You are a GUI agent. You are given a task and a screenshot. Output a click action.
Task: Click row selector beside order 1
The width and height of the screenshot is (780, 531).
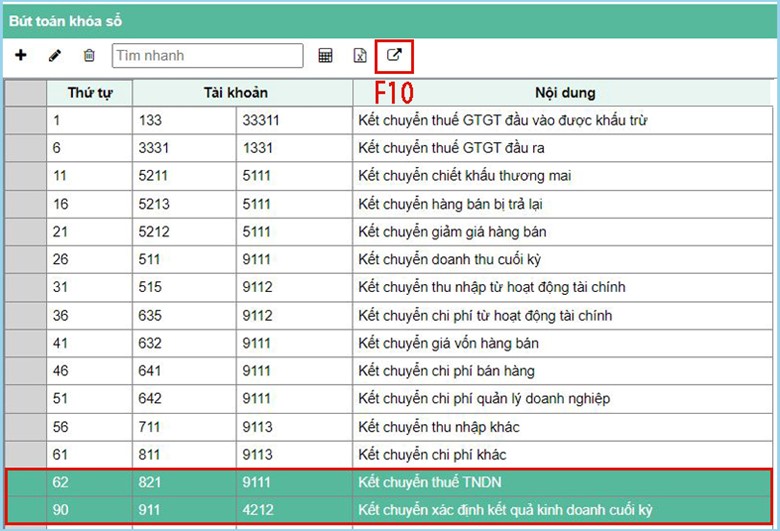coord(26,120)
